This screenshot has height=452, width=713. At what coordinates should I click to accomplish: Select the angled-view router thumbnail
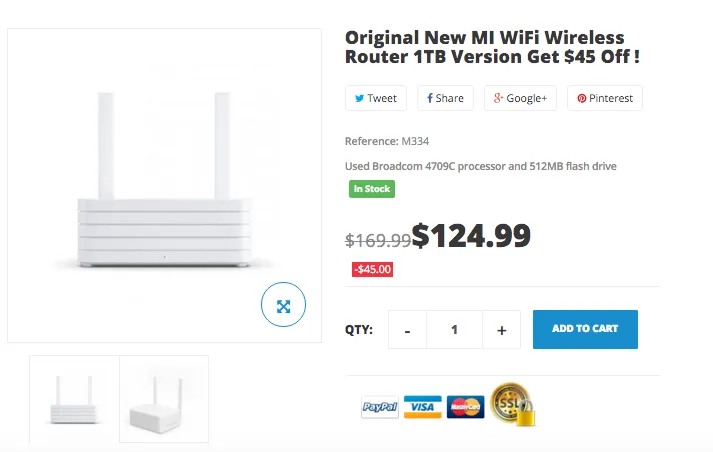(164, 399)
